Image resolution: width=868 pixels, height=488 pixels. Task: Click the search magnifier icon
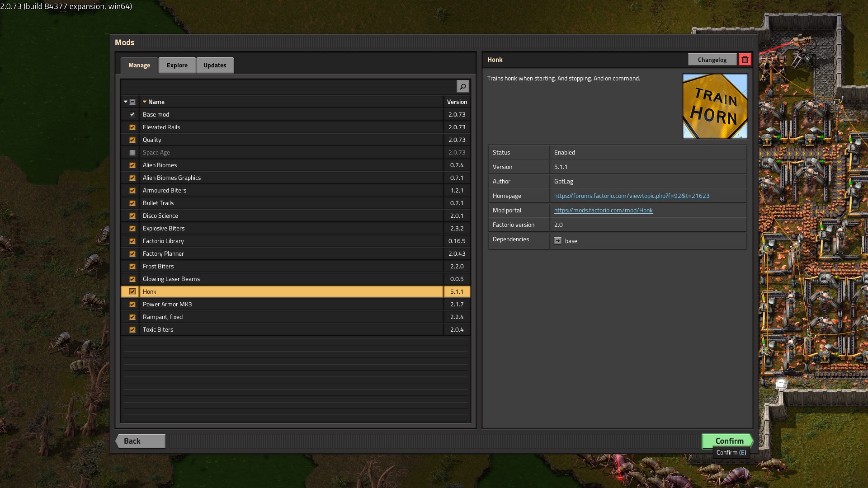[x=462, y=86]
